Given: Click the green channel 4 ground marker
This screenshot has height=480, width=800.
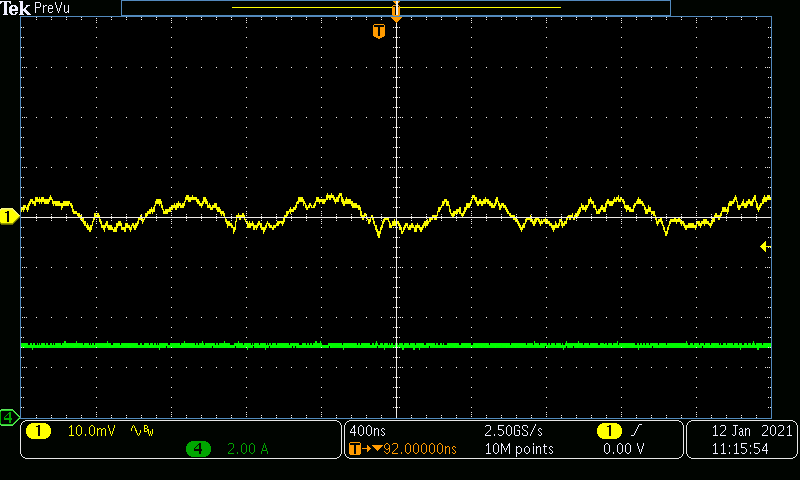Looking at the screenshot, I should tap(8, 416).
